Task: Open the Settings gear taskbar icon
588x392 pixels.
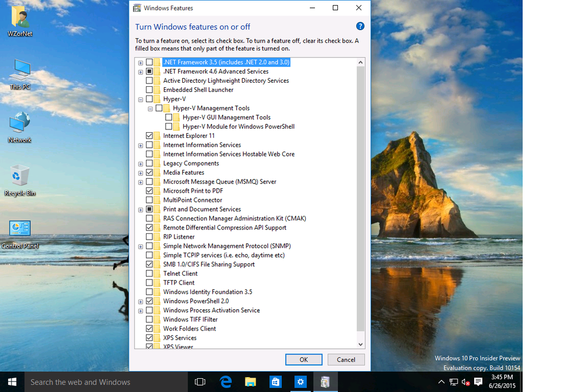Action: 301,382
